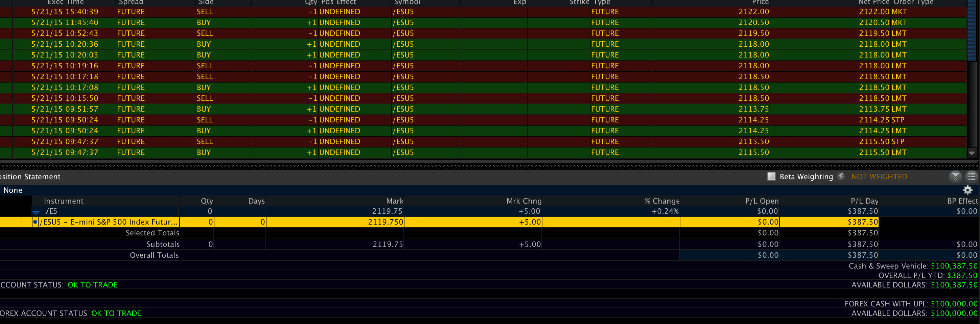Select the 5/21/15 10:20:03 trade row
The width and height of the screenshot is (980, 324).
click(483, 55)
